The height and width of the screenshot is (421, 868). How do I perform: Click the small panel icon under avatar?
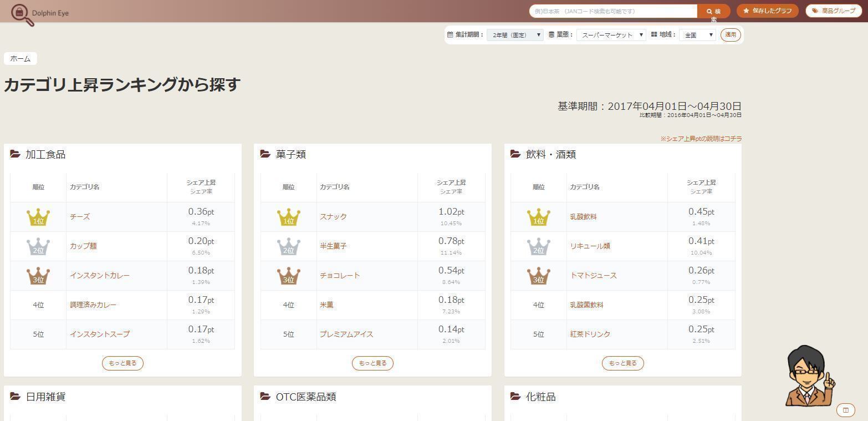coord(846,410)
